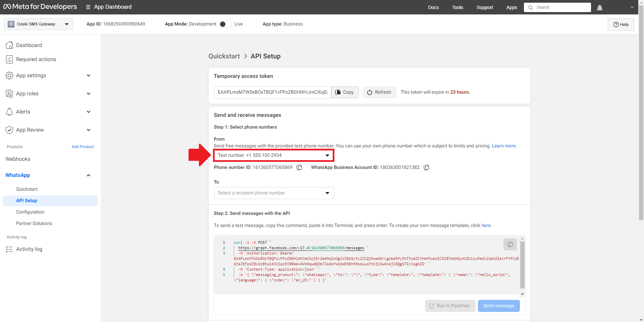Click the App Review shield icon
Screen dimensions: 644x322
[x=9, y=130]
